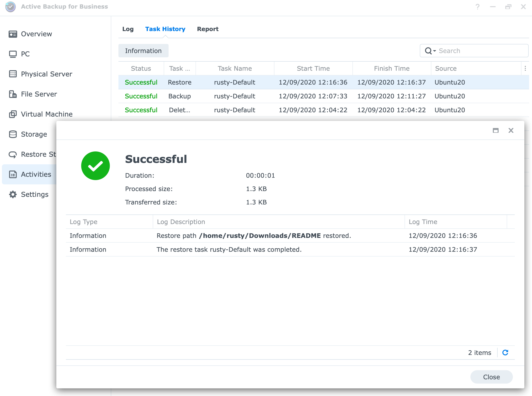
Task: Open the help question mark icon
Action: (x=477, y=7)
